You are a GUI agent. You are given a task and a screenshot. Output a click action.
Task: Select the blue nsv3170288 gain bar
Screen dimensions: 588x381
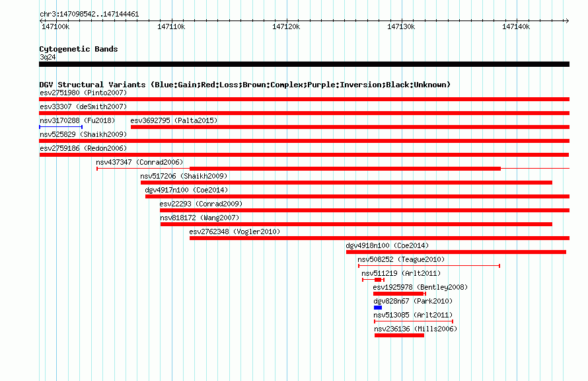click(x=61, y=127)
